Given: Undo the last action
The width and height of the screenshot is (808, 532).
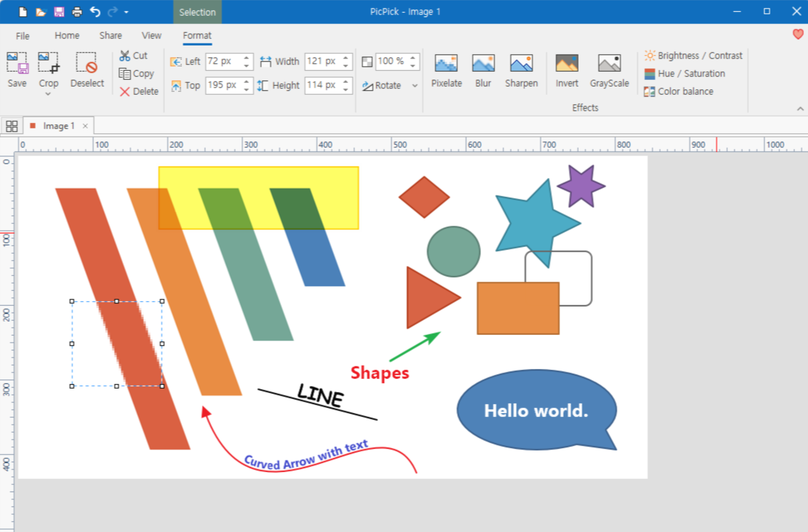Looking at the screenshot, I should (95, 12).
